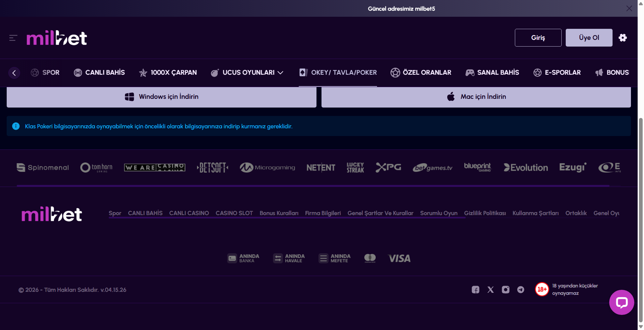
Task: Click the nav bar left arrow
Action: [14, 73]
